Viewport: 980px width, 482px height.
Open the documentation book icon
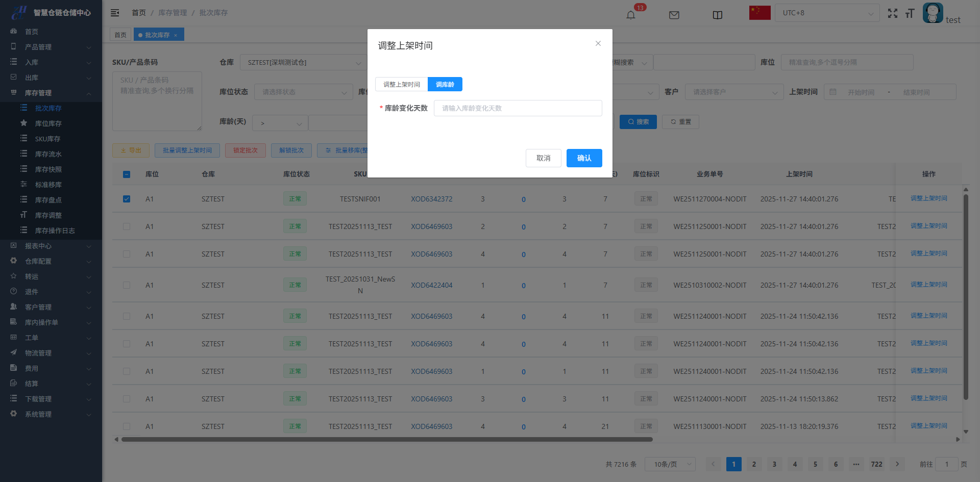coord(717,15)
